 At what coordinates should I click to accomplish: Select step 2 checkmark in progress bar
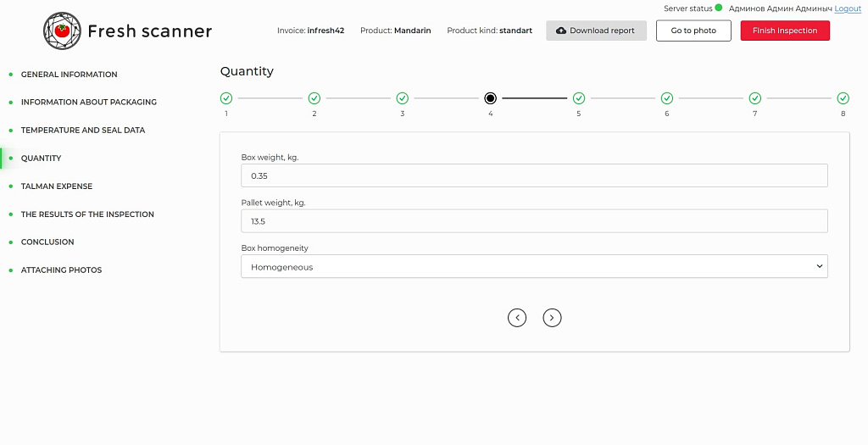(x=314, y=98)
